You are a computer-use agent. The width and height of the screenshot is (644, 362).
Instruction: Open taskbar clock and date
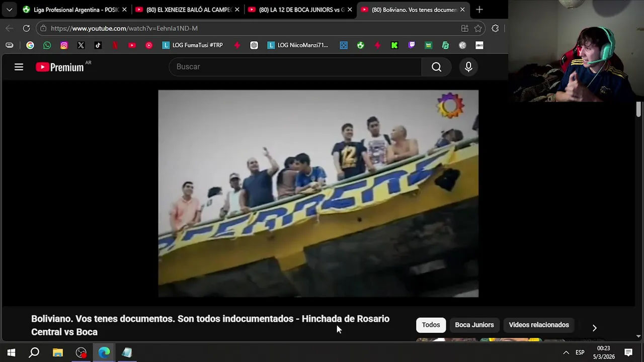click(x=604, y=352)
